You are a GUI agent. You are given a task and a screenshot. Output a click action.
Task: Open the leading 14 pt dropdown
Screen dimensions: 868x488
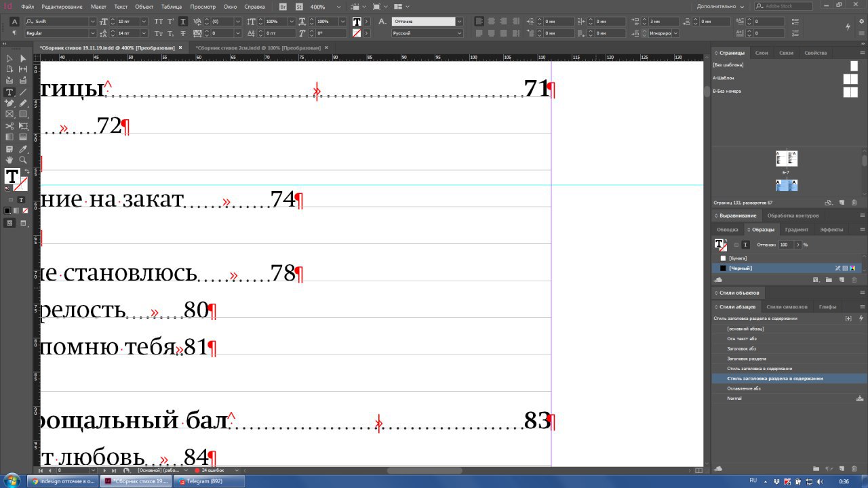point(144,33)
